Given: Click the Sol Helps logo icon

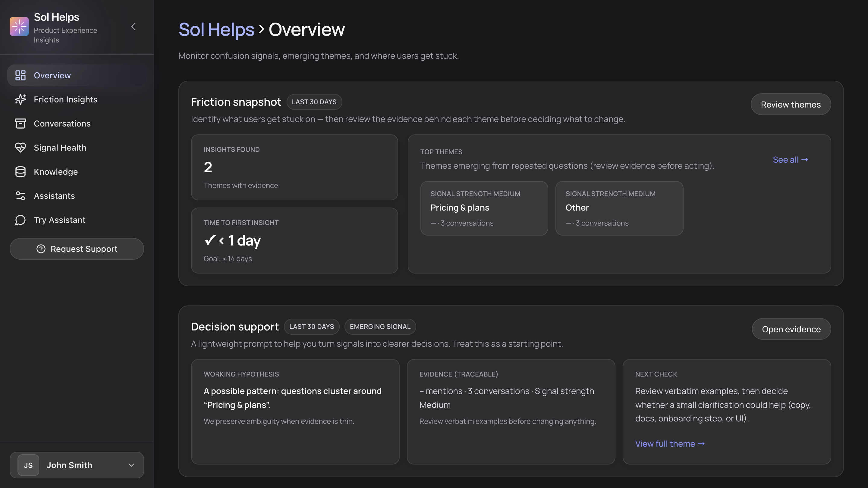Looking at the screenshot, I should (19, 27).
